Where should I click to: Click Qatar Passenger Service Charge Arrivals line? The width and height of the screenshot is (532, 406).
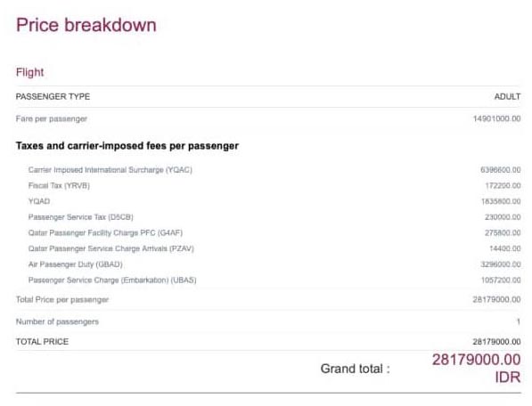(111, 248)
